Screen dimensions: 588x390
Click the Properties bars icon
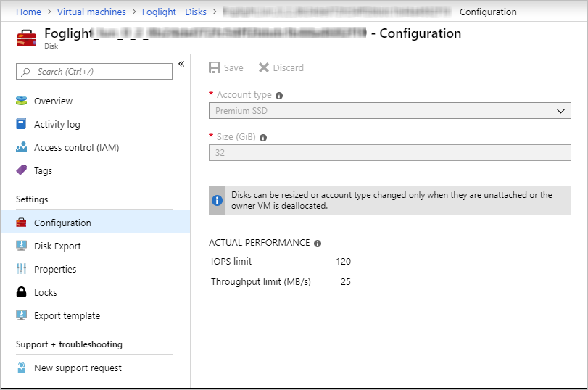coord(21,269)
